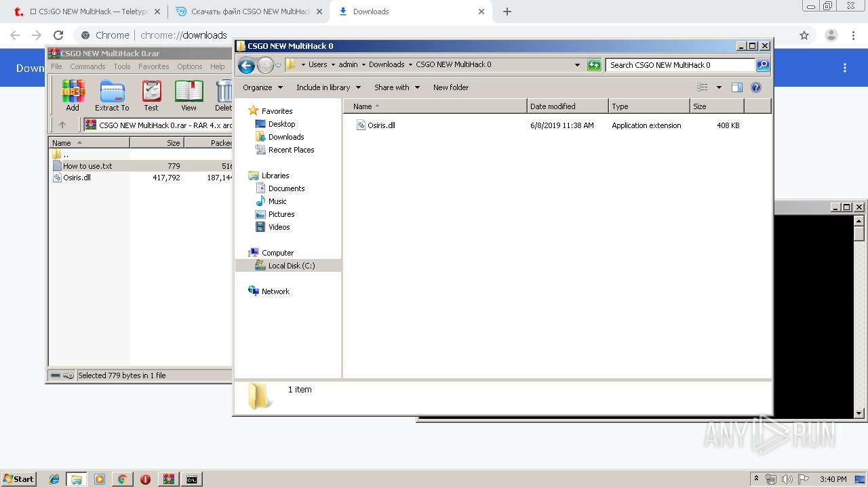Click the WinRAR View file icon
The width and height of the screenshot is (868, 488).
(189, 96)
